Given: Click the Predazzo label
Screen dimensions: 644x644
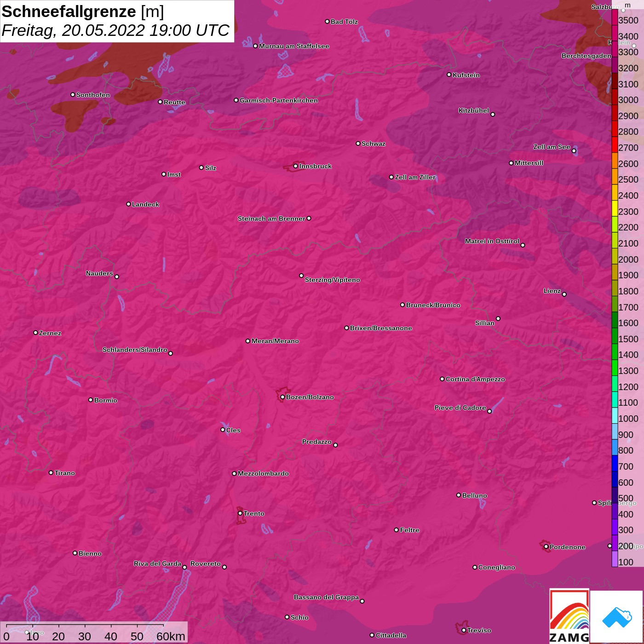Looking at the screenshot, I should (316, 442).
